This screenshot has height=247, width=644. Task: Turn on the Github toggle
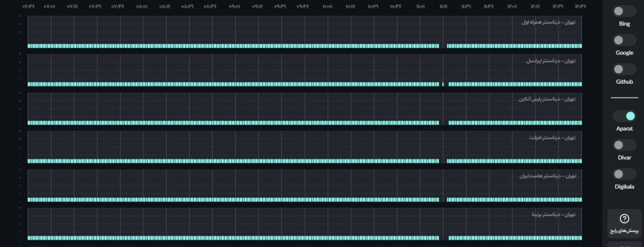[x=625, y=69]
